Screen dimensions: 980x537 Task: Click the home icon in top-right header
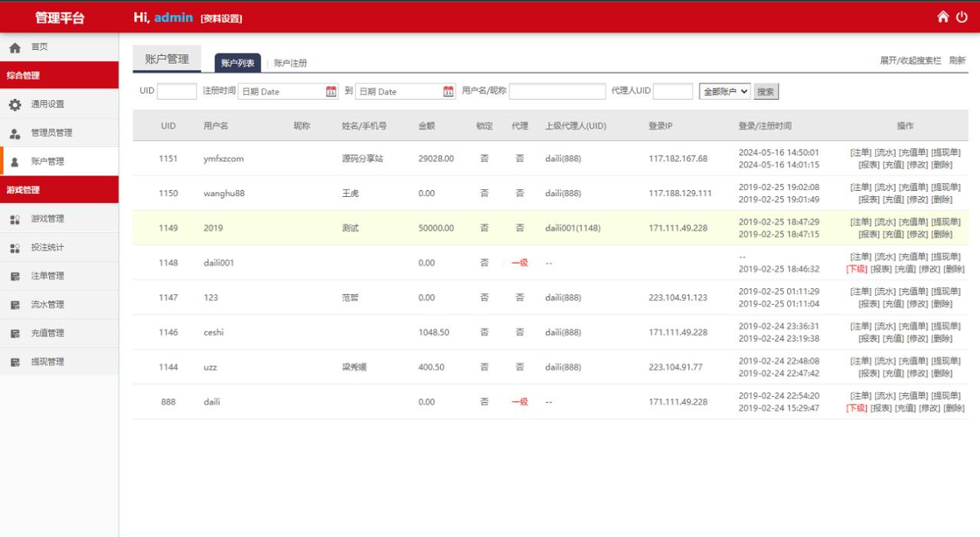click(x=943, y=17)
